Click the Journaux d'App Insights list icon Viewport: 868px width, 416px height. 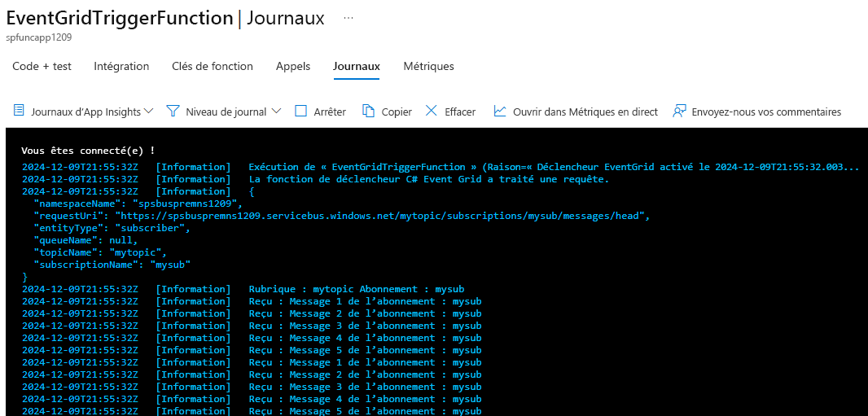tap(19, 111)
